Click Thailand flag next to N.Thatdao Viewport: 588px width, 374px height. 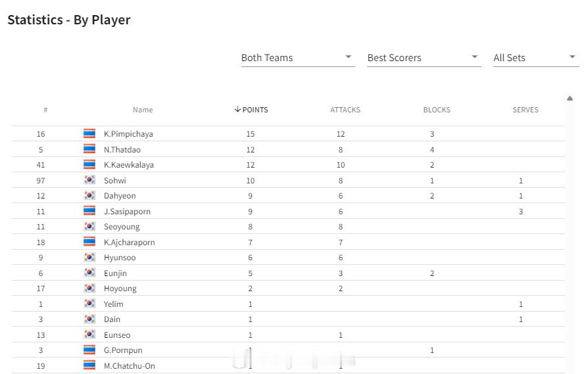[89, 149]
